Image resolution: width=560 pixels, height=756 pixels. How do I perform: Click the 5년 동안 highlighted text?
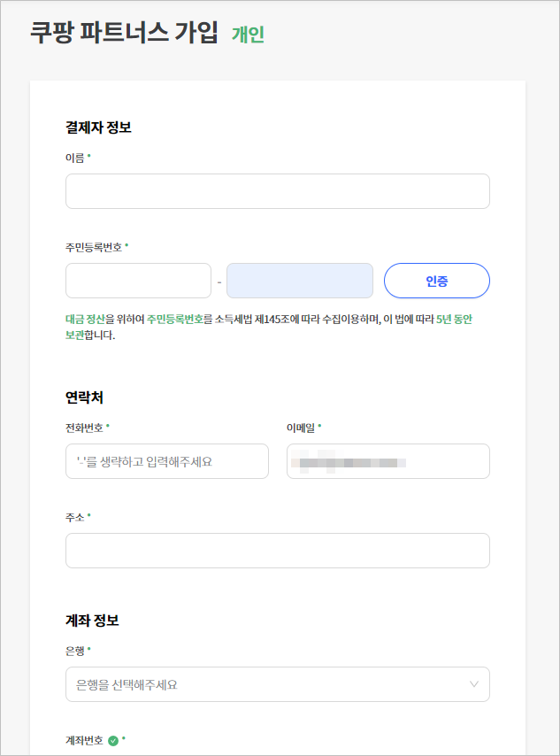pos(454,320)
